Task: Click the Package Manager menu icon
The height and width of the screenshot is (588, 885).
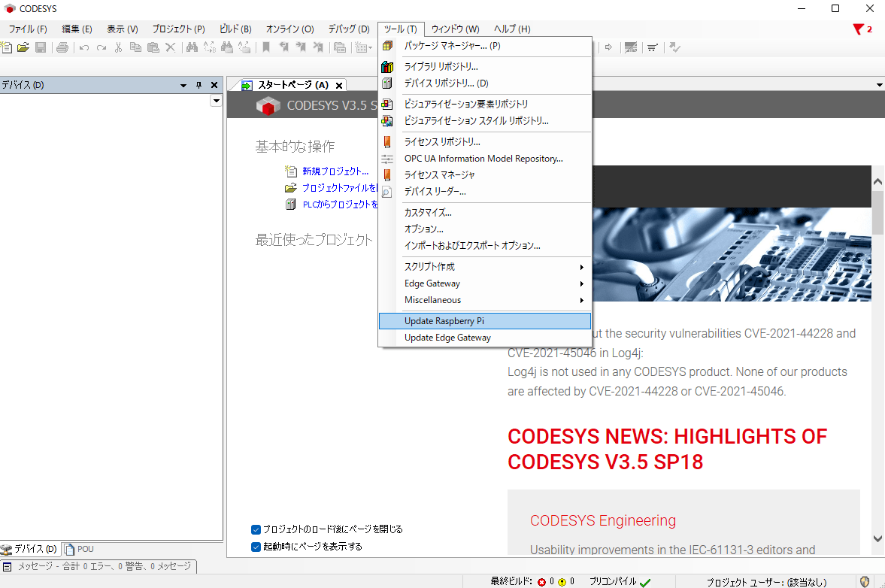Action: pos(387,46)
